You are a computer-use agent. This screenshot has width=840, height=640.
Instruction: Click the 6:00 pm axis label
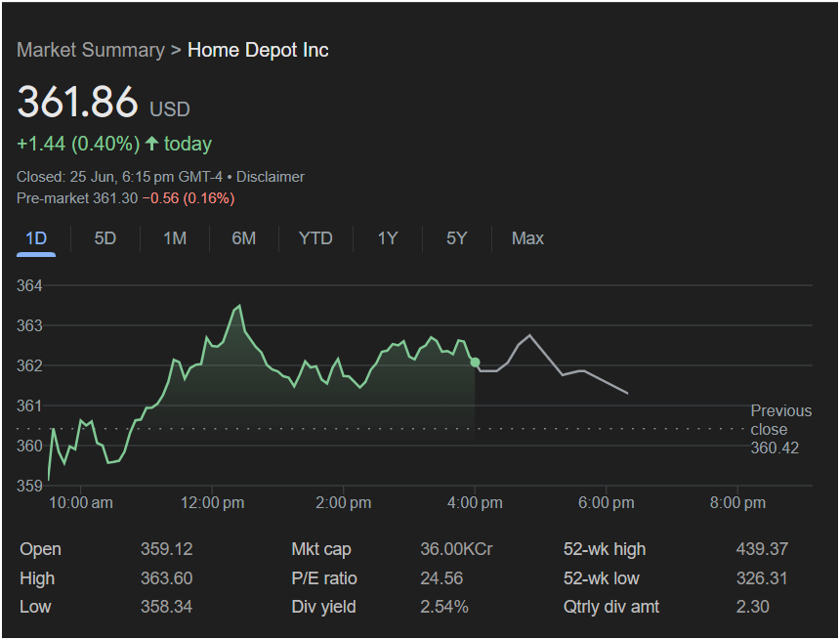pyautogui.click(x=607, y=503)
